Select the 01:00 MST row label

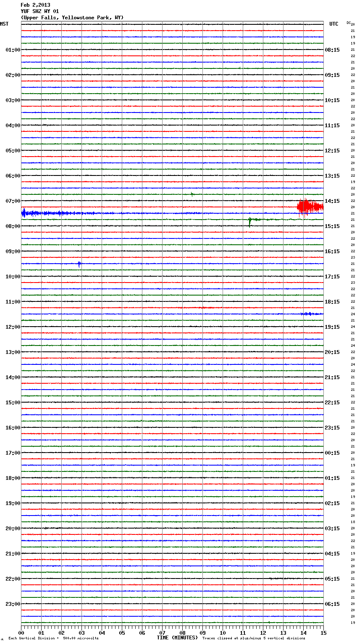13,50
